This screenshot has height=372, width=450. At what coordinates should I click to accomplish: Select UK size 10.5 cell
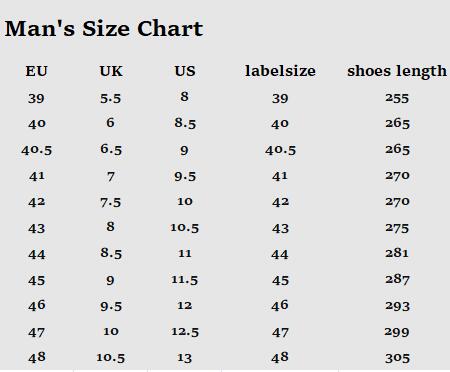(x=111, y=358)
